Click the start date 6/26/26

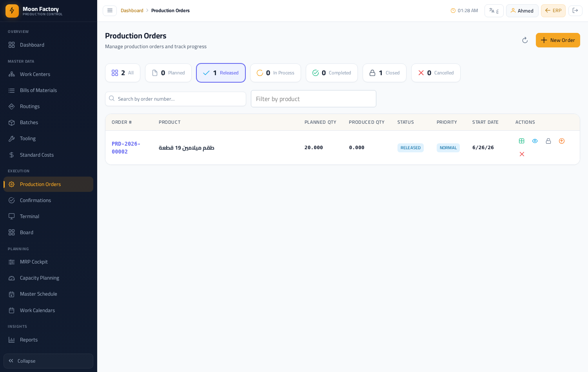coord(483,148)
